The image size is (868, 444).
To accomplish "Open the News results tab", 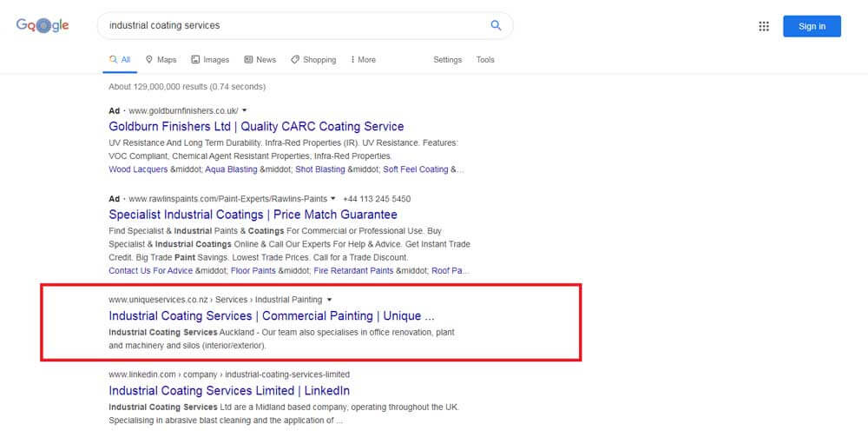I will (x=260, y=60).
